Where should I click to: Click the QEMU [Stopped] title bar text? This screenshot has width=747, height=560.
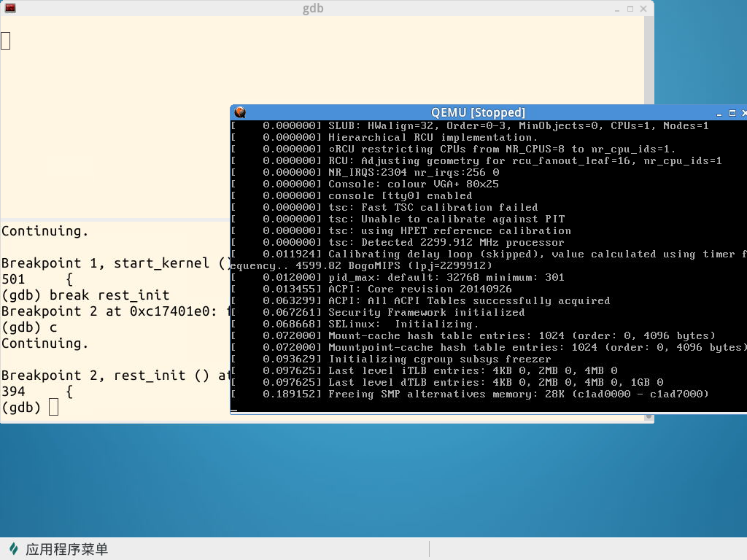coord(478,112)
